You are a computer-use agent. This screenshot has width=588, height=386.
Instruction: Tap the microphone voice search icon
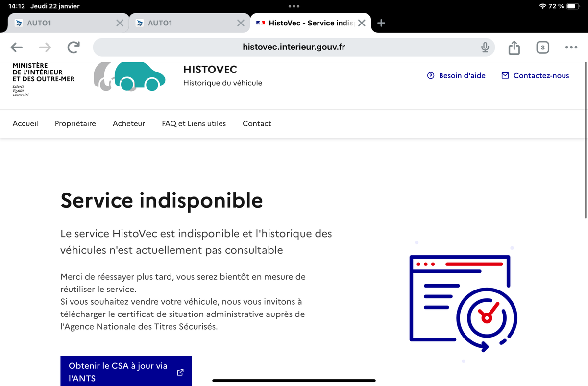[x=485, y=48]
